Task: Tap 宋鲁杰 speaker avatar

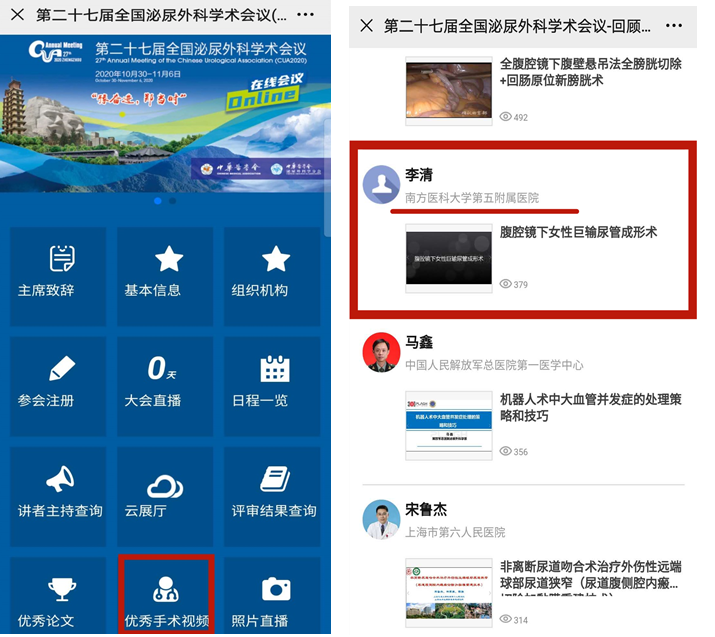Action: click(x=381, y=520)
